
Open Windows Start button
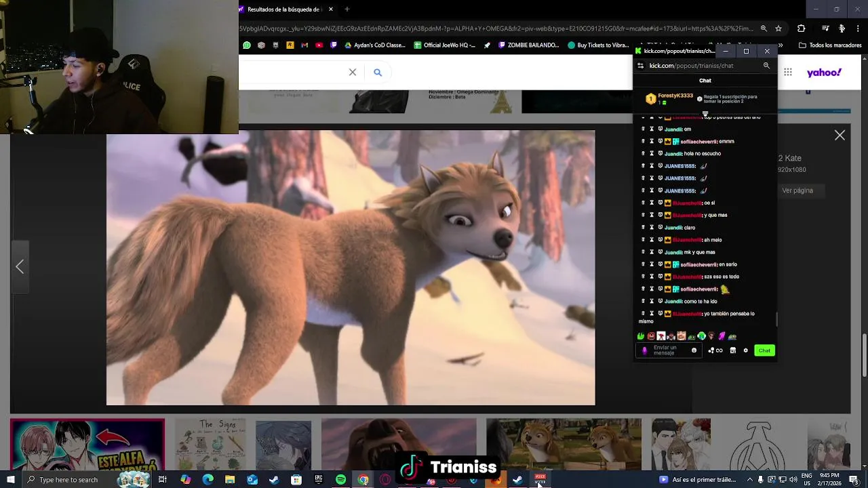coord(10,480)
